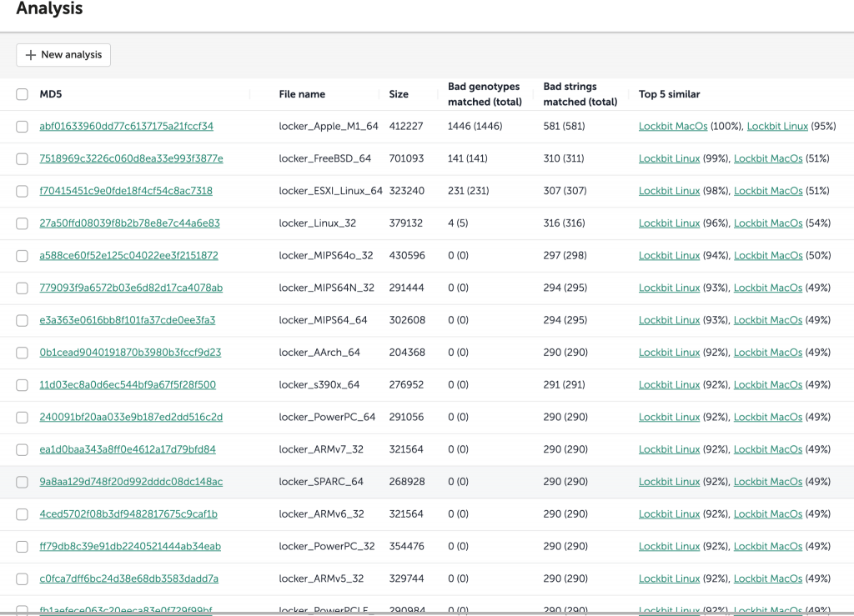854x616 pixels.
Task: Enable the checkbox for locker_MIPS64o_32
Action: click(23, 256)
